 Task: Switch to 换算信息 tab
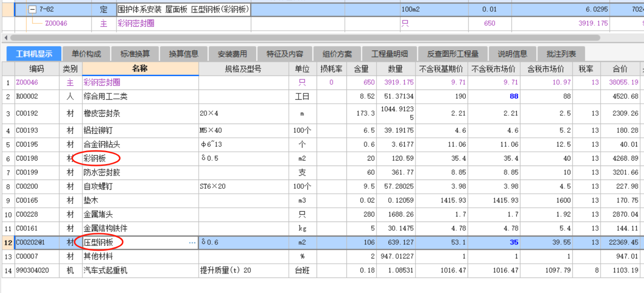(x=184, y=54)
